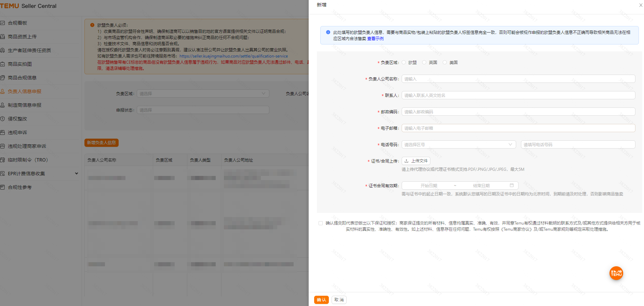Click the 负责人公司地址 column header

(239, 160)
